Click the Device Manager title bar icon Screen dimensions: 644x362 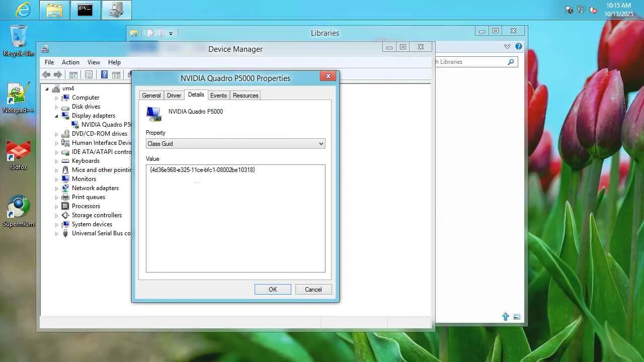45,49
